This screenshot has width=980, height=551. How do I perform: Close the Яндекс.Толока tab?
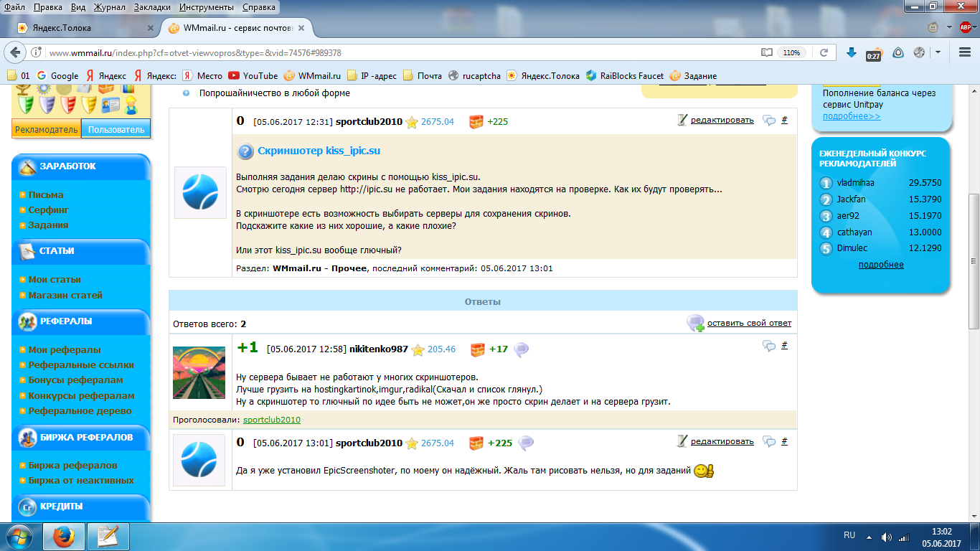(x=151, y=28)
